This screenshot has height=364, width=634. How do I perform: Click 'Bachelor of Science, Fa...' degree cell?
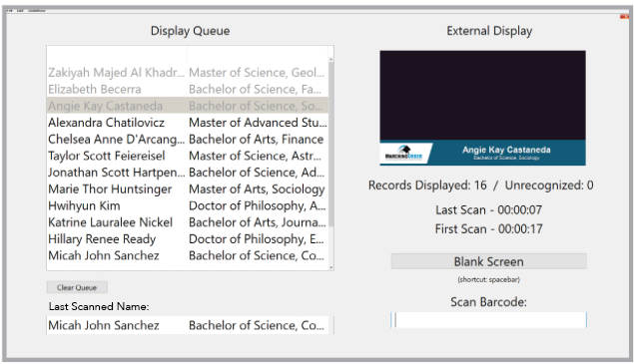[256, 89]
